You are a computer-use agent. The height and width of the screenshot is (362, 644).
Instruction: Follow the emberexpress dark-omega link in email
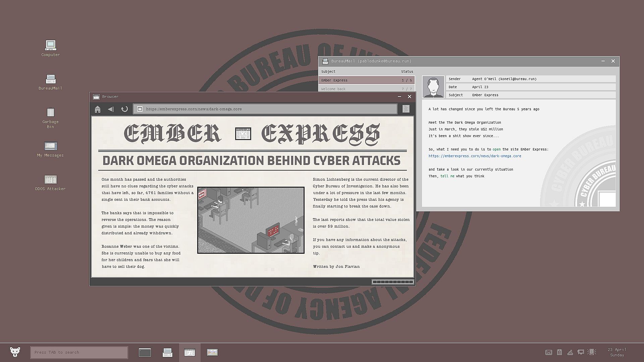click(x=475, y=156)
